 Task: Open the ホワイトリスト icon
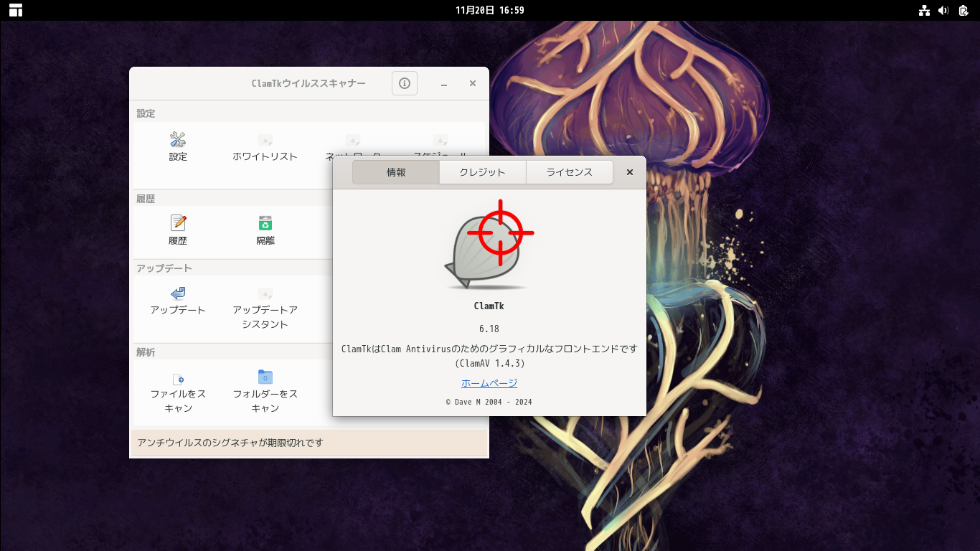point(265,140)
